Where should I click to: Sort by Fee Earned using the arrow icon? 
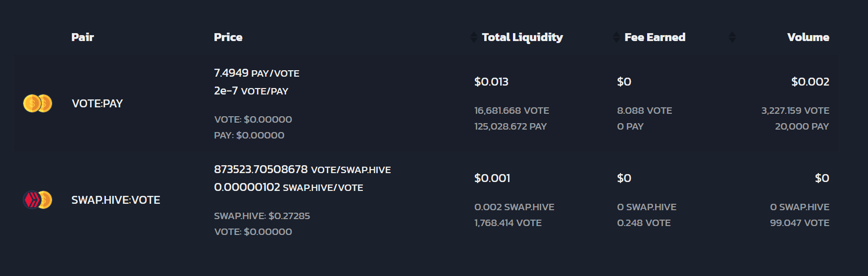tap(616, 37)
